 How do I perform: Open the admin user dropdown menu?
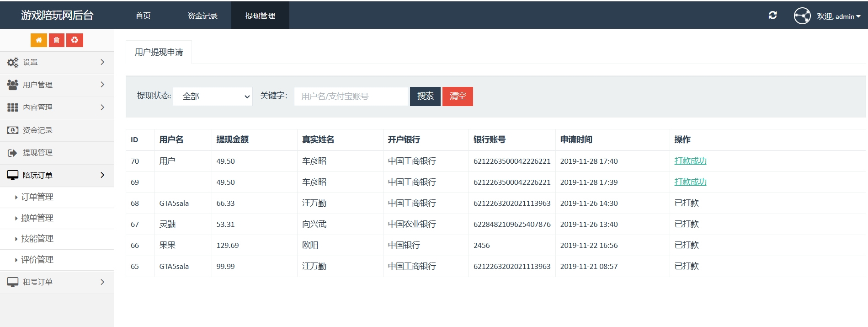point(839,16)
